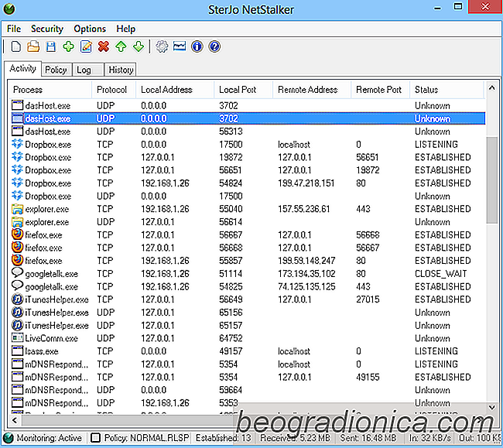Click the iTunesHelper icon on port 56649 row
The width and height of the screenshot is (503, 448).
(17, 299)
